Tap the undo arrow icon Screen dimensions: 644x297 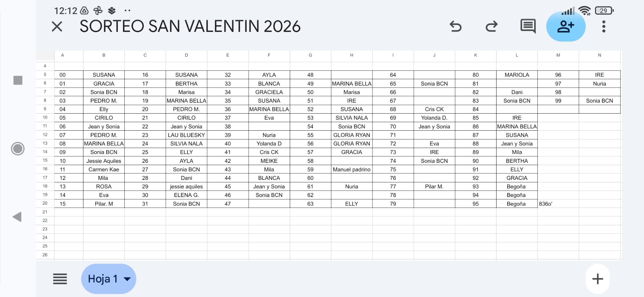(x=455, y=26)
